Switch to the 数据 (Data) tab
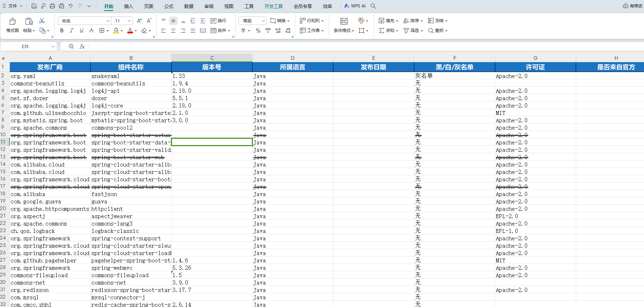The image size is (644, 307). point(189,6)
